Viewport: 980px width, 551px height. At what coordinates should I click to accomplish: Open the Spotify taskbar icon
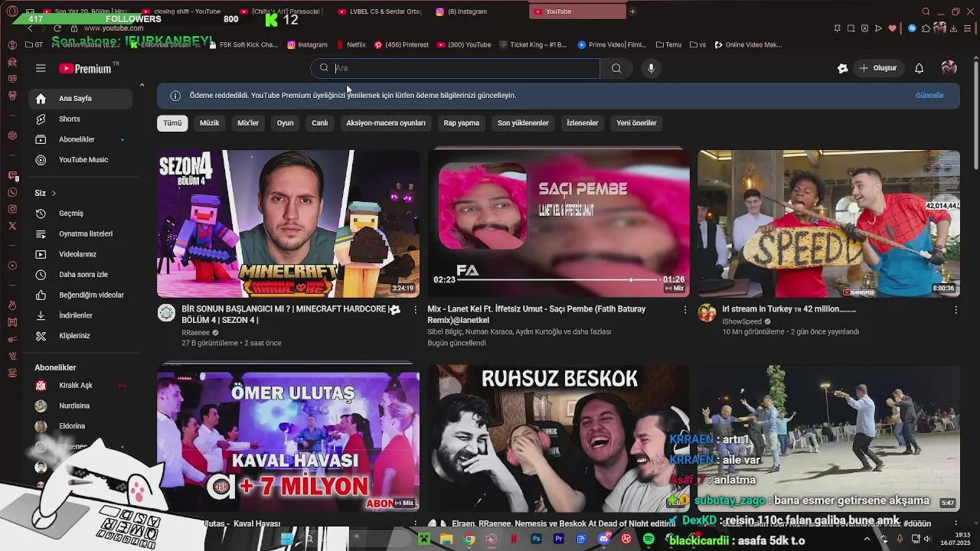point(648,540)
